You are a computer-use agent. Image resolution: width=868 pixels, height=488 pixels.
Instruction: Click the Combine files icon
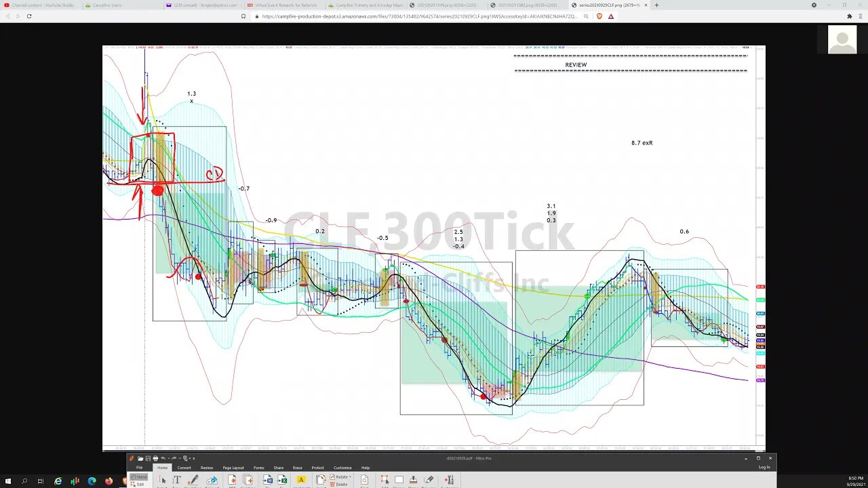pyautogui.click(x=248, y=480)
